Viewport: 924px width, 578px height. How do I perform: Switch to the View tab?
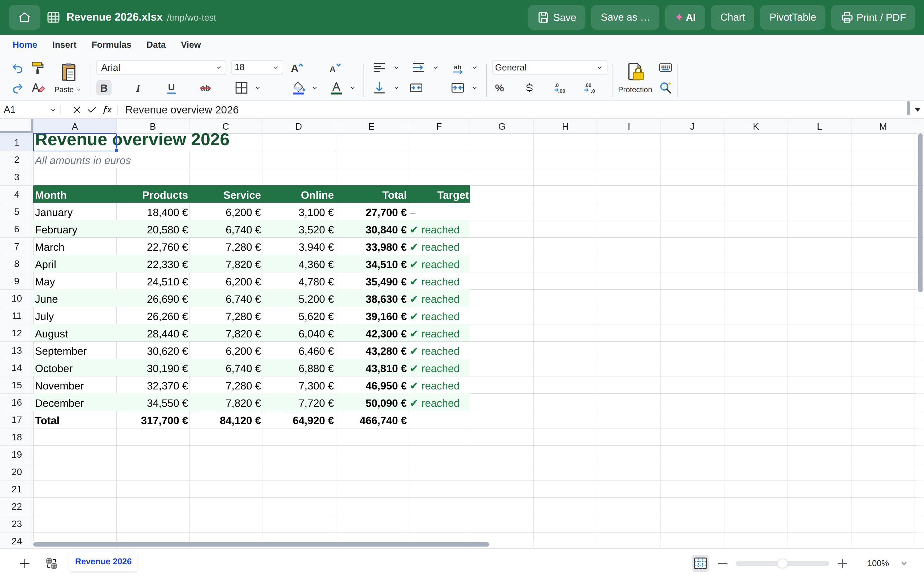coord(191,45)
